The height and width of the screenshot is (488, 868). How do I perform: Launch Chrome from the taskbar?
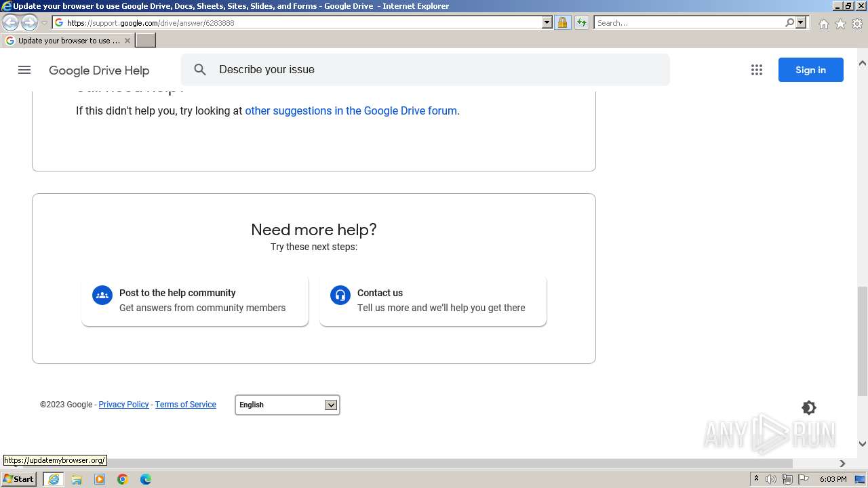pyautogui.click(x=123, y=479)
